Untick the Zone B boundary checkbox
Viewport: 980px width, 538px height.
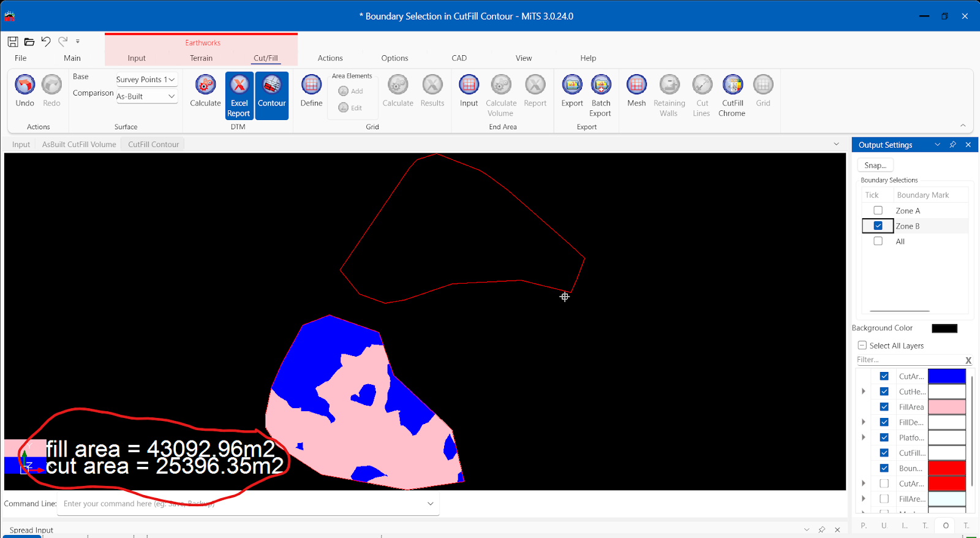point(878,225)
